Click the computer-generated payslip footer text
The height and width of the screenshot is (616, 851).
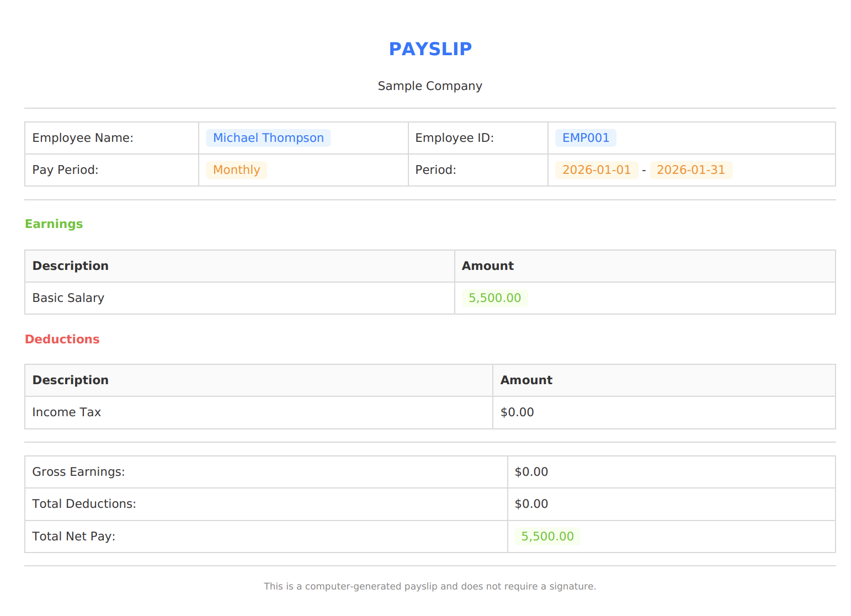[x=430, y=586]
